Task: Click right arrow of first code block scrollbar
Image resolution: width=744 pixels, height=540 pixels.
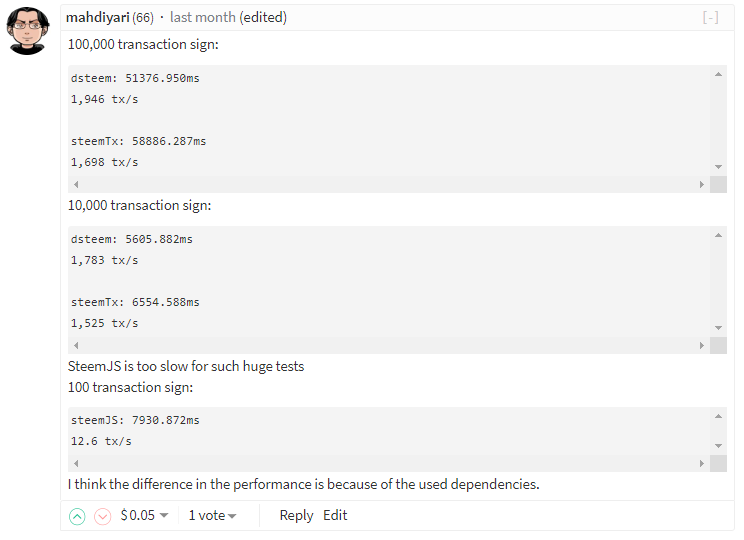Action: 702,185
